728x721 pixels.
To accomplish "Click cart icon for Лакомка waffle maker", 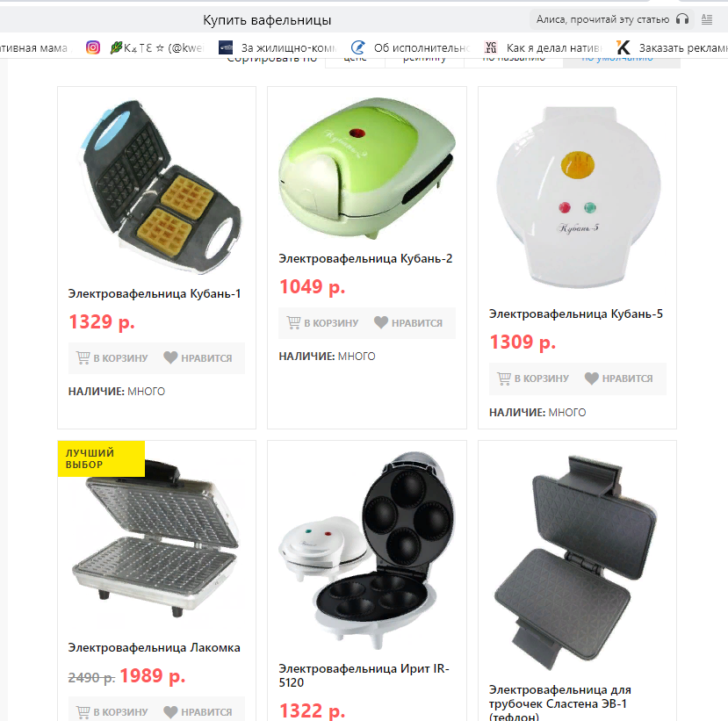I will 83,711.
